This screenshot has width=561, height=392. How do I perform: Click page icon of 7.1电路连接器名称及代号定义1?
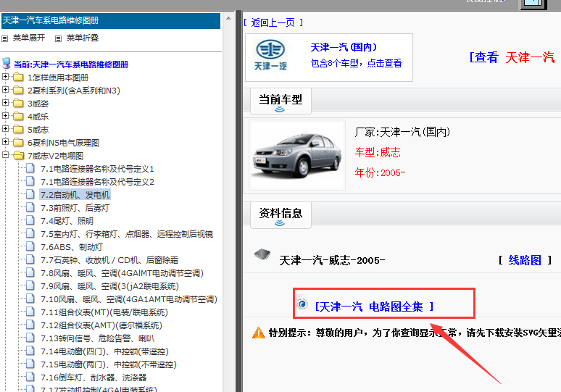pos(30,168)
